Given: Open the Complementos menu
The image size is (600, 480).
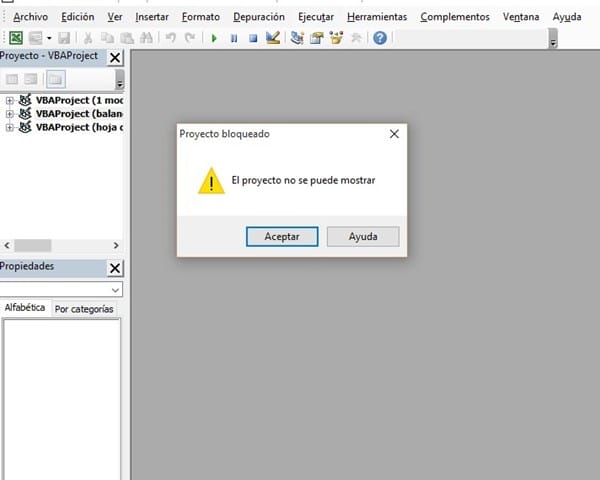Looking at the screenshot, I should click(x=455, y=17).
